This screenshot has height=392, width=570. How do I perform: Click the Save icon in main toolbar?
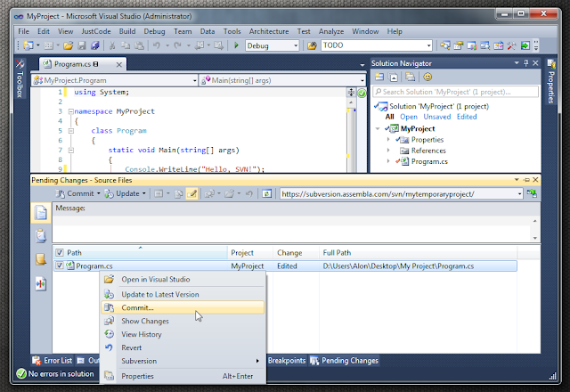(82, 45)
